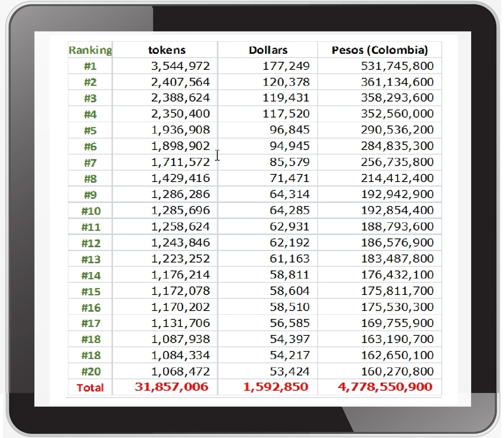
Task: Click ranking cell #17
Action: 91,323
